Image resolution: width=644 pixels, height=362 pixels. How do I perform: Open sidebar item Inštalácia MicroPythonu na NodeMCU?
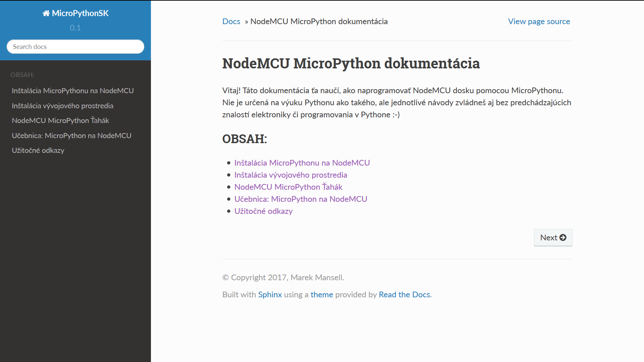(72, 91)
